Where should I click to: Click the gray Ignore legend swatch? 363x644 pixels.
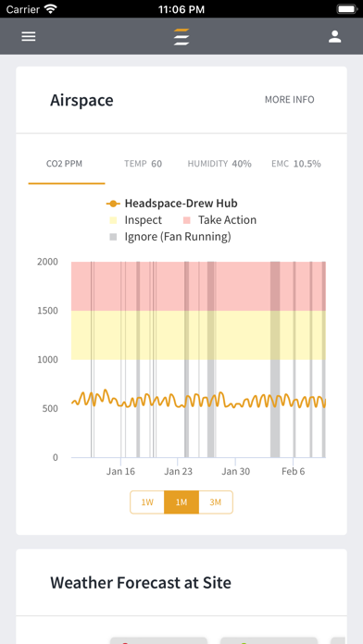[113, 237]
